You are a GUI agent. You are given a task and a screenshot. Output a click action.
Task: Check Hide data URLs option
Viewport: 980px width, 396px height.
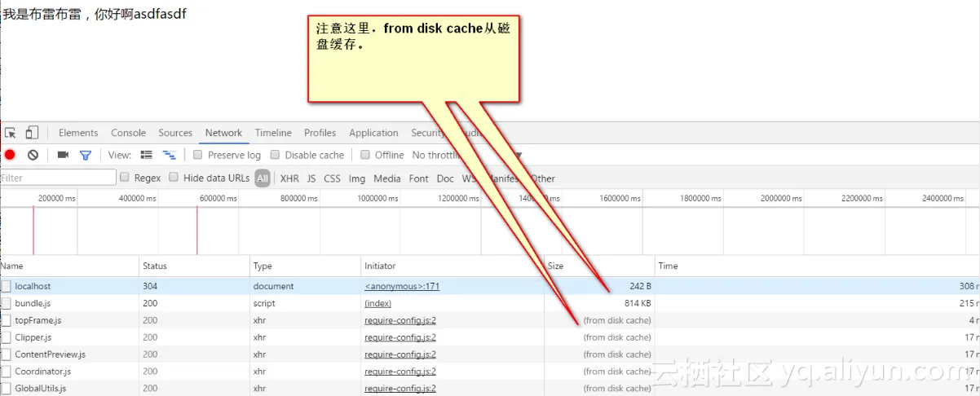coord(174,178)
